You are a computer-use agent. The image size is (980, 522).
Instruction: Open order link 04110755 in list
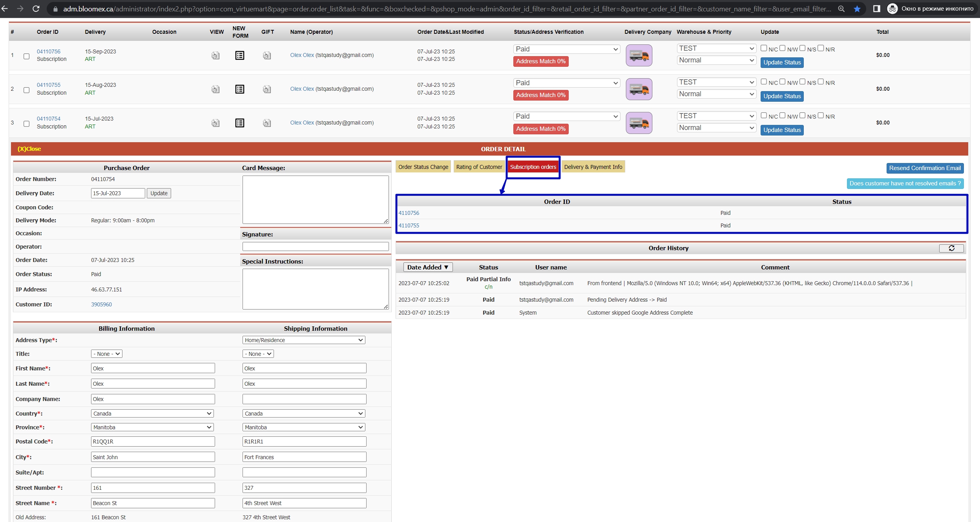pyautogui.click(x=49, y=85)
